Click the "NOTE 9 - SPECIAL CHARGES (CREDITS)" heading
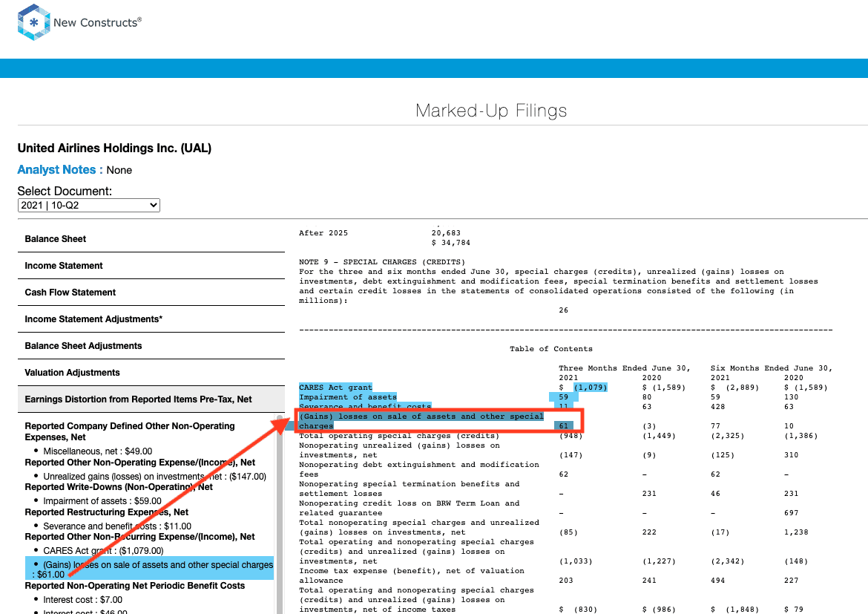Screen dimensions: 868x614 tap(382, 262)
